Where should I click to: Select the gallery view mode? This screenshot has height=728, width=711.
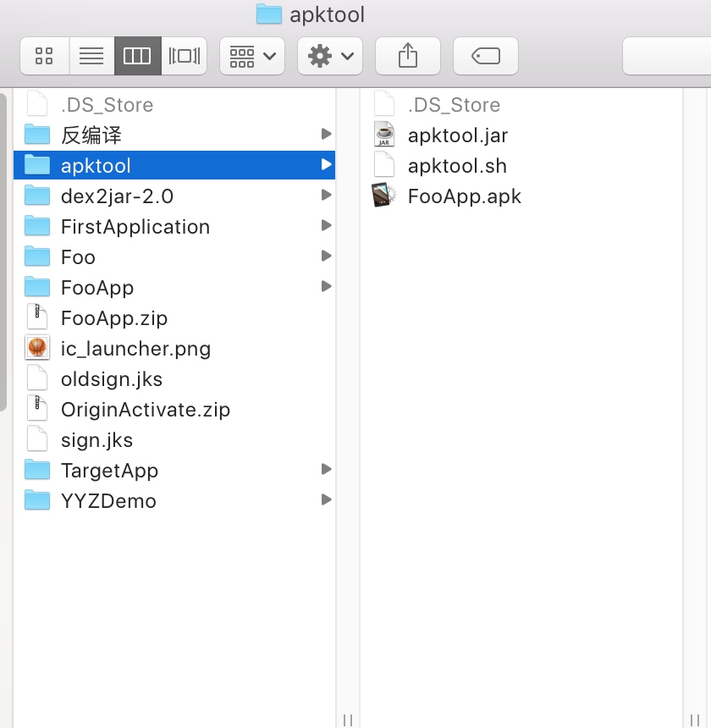pyautogui.click(x=185, y=56)
